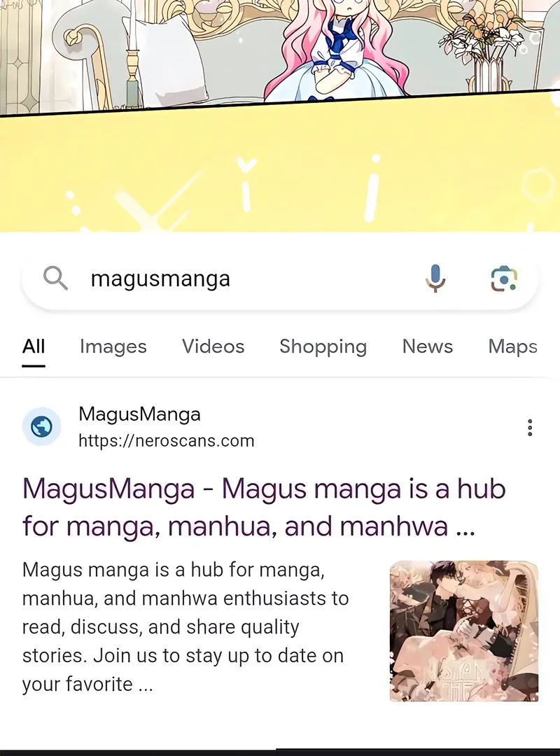Switch to the Videos tab
The height and width of the screenshot is (756, 560).
(x=213, y=346)
